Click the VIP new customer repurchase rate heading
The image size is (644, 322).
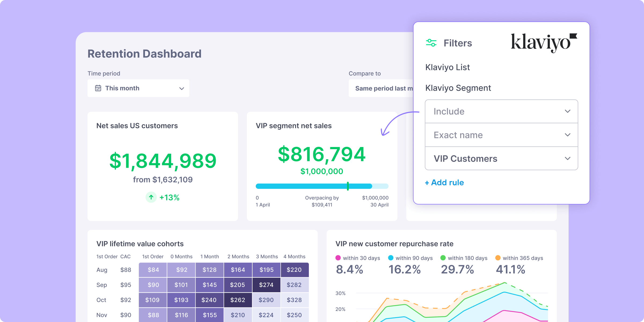(x=394, y=244)
